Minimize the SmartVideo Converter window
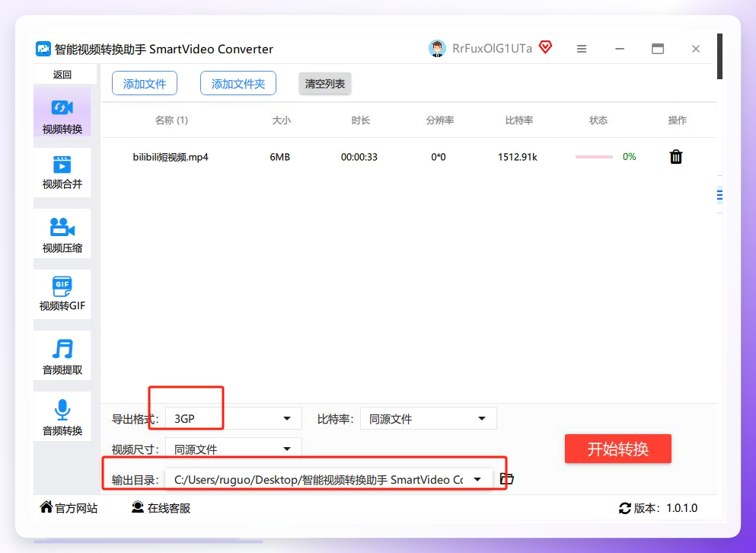 pos(620,49)
